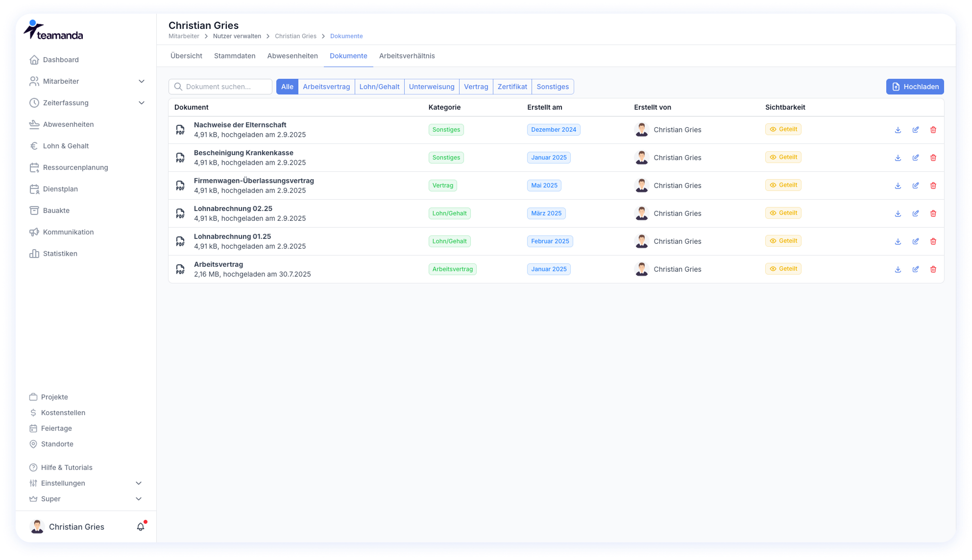Viewport: 972px width, 560px height.
Task: Edit the Lohnabrechnung 02.25 entry
Action: [915, 213]
